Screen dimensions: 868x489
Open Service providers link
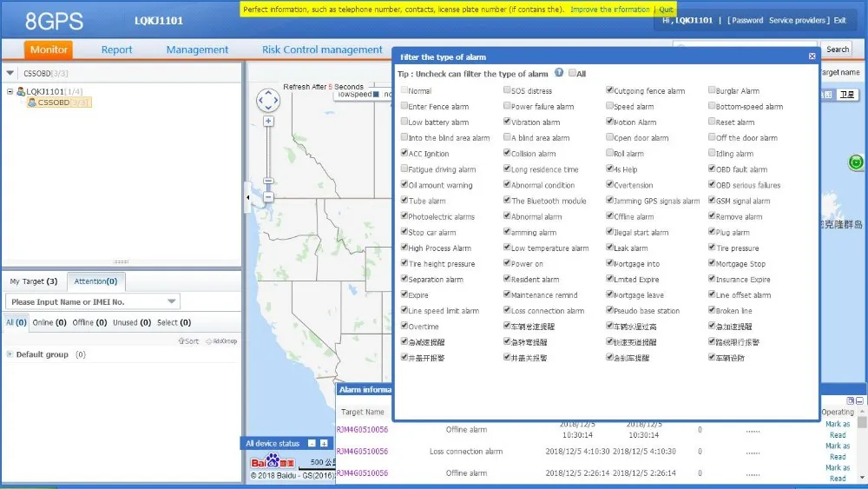pos(797,21)
